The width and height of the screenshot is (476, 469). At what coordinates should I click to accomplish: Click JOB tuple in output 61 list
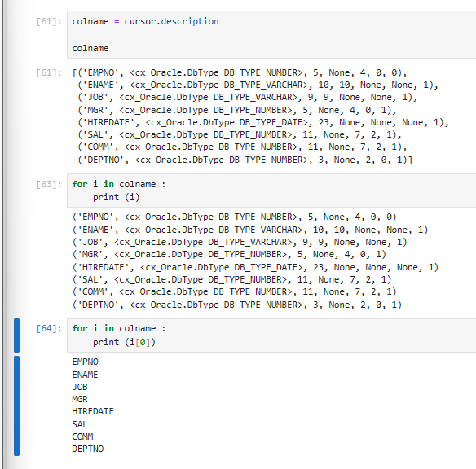coord(248,98)
